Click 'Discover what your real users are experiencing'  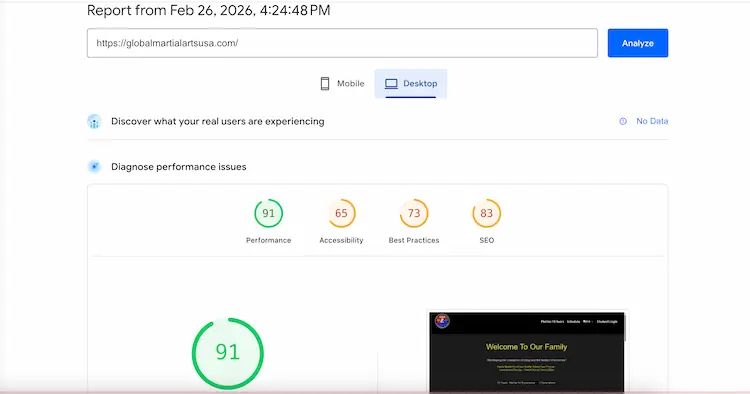pos(218,121)
